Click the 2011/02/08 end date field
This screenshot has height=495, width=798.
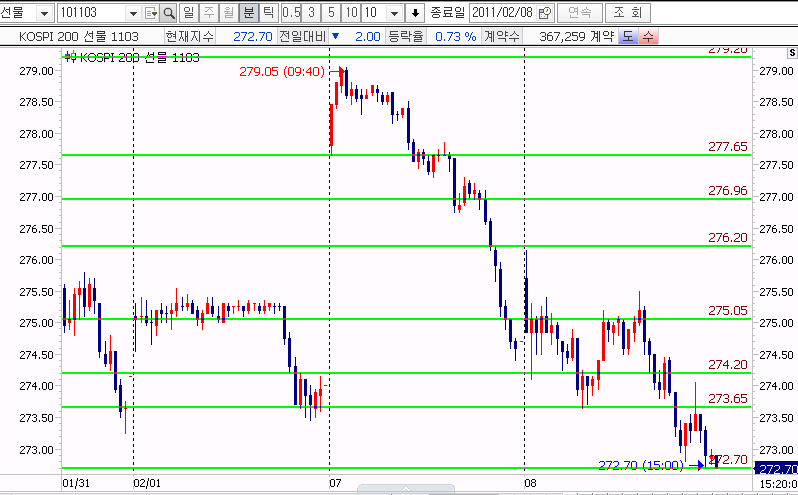(x=503, y=13)
